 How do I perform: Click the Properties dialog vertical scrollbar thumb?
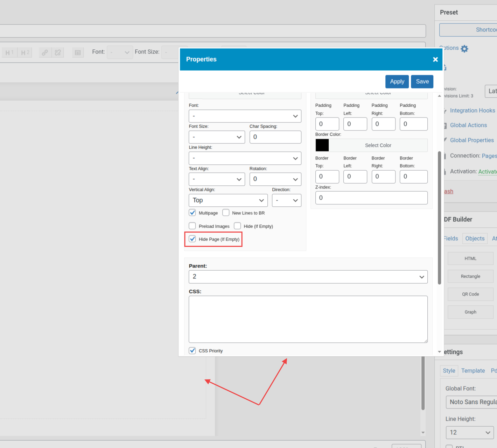[x=439, y=218]
